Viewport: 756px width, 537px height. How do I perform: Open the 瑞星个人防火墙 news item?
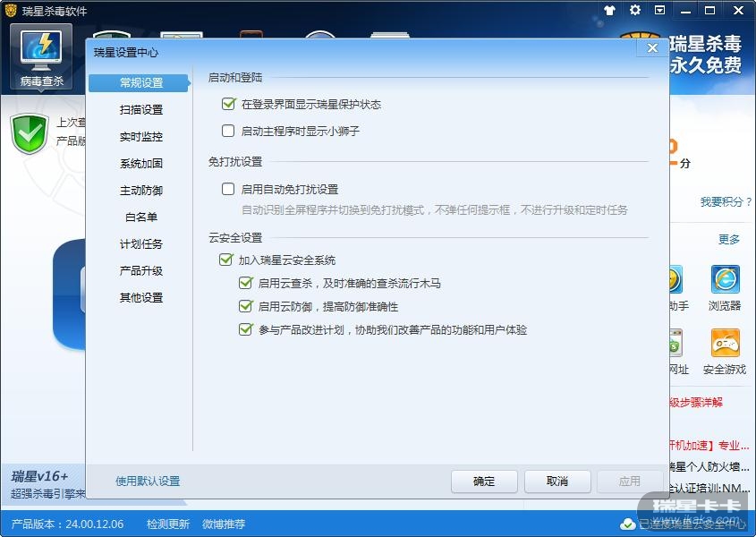pos(709,466)
